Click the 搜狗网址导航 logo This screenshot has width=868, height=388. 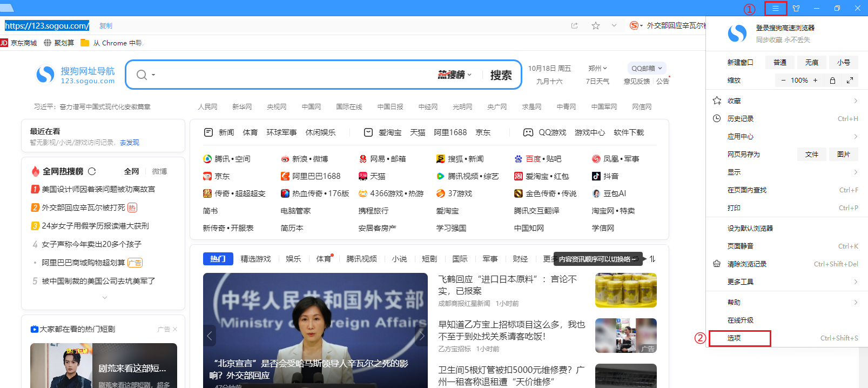[75, 75]
